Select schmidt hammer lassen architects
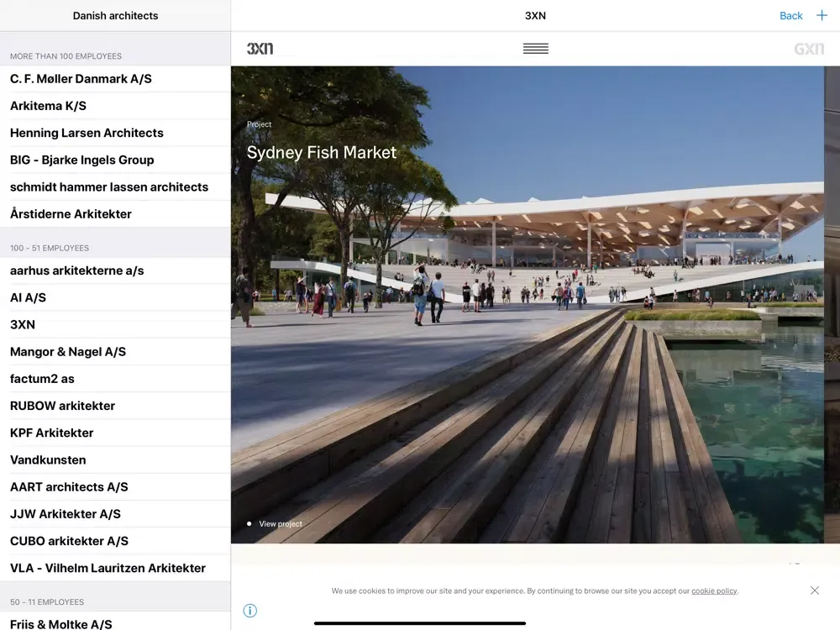 (x=115, y=187)
